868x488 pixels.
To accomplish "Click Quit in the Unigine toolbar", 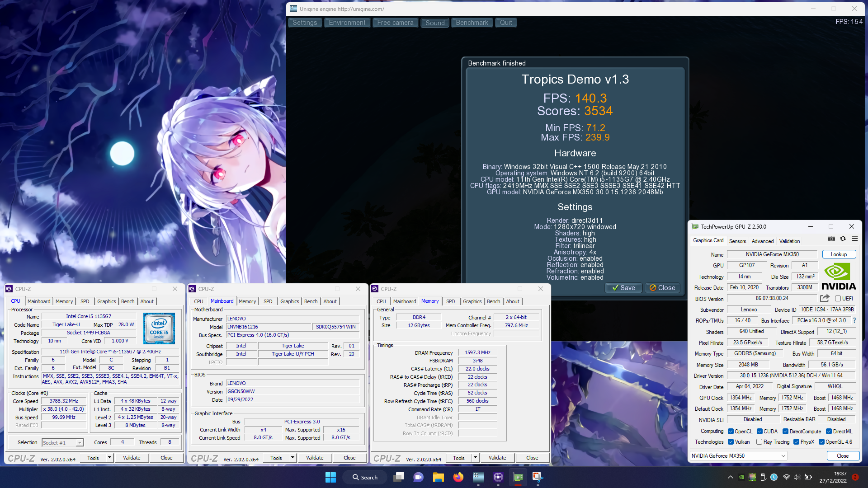I will 506,23.
